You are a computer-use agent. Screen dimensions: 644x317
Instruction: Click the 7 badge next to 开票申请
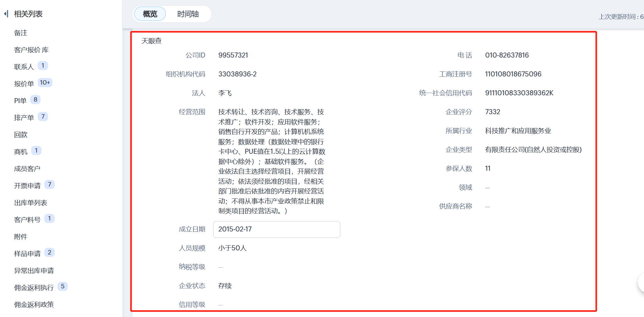pyautogui.click(x=49, y=185)
